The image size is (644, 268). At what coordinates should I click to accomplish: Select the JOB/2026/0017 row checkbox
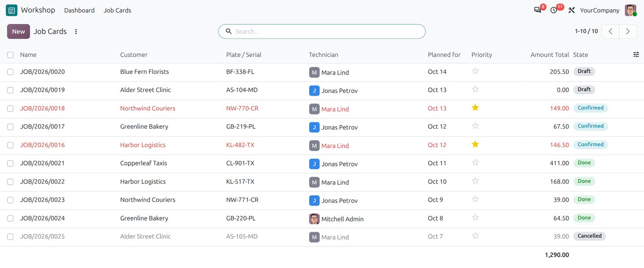pyautogui.click(x=10, y=127)
